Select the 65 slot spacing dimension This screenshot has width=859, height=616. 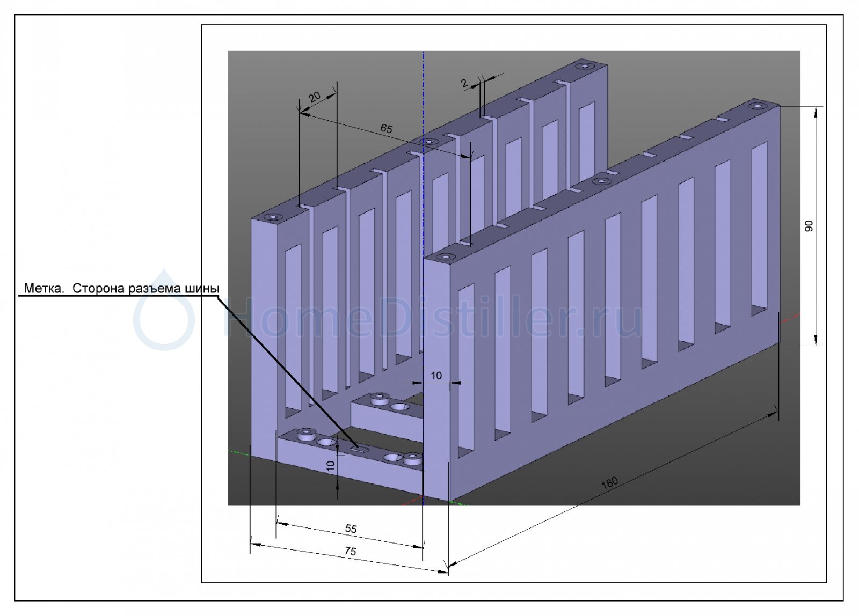pos(386,128)
